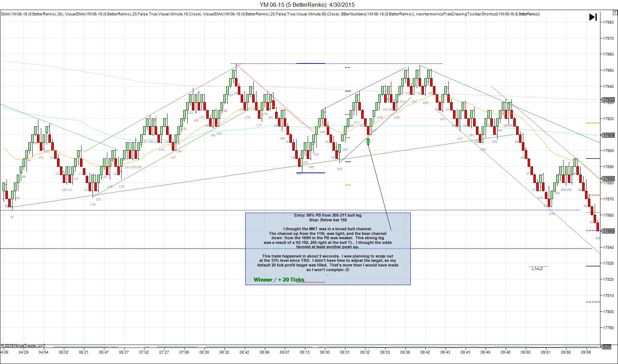Screen dimensions: 618x364
Task: Select the 09:59 time axis label
Action: point(586,353)
